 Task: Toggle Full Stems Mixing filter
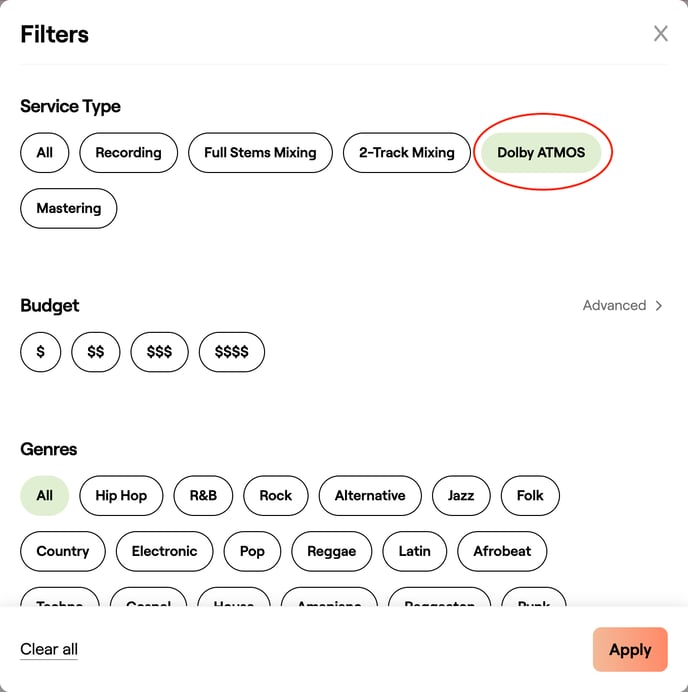point(260,153)
